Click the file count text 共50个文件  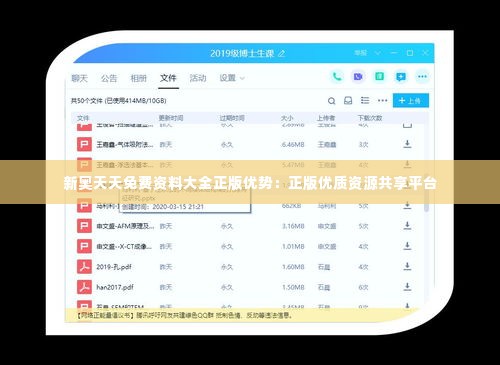click(x=87, y=100)
